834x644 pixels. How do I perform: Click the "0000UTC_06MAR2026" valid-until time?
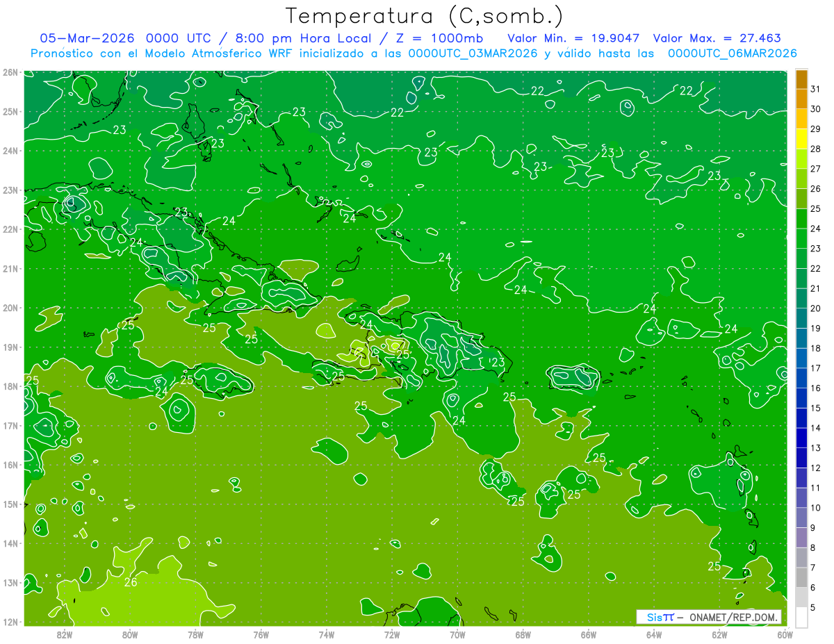coord(732,53)
